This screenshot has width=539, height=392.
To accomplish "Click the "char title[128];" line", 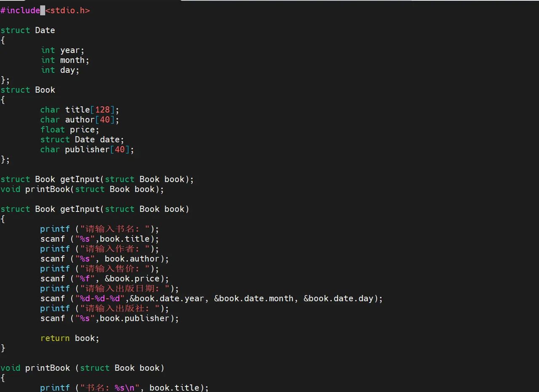I will 80,110.
